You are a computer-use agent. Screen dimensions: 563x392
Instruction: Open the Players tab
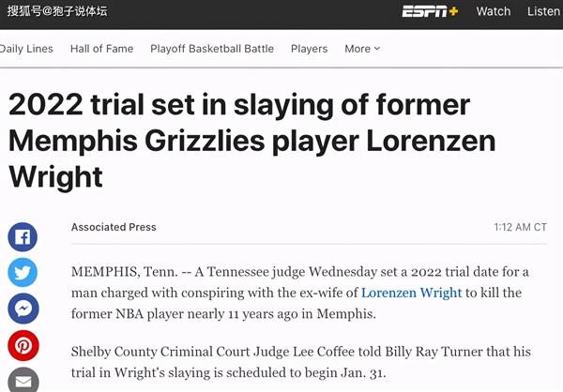[309, 49]
